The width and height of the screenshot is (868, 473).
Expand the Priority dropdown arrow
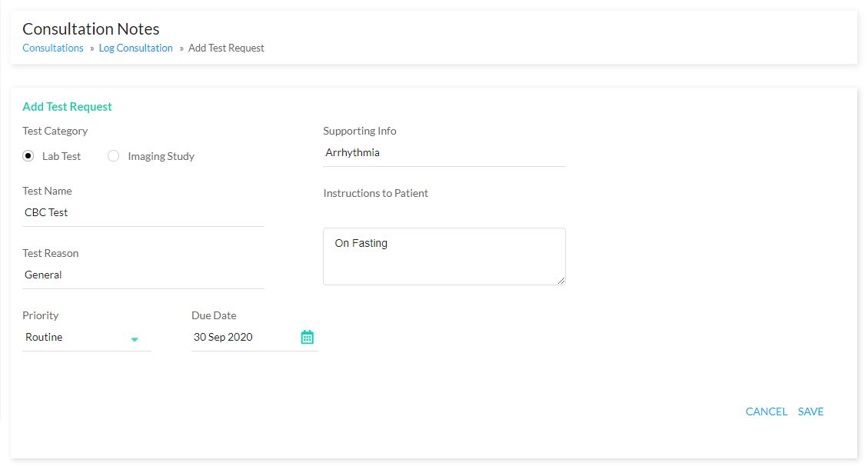pyautogui.click(x=135, y=339)
